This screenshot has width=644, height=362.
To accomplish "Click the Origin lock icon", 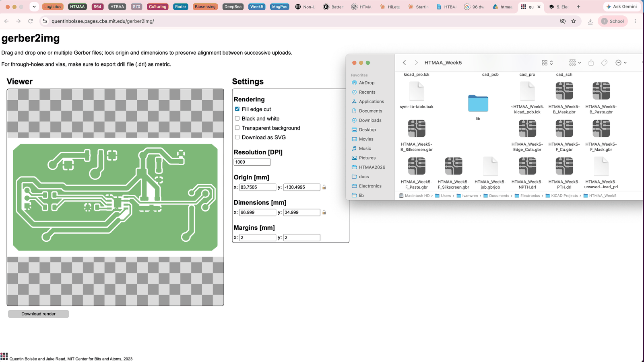I will click(324, 187).
